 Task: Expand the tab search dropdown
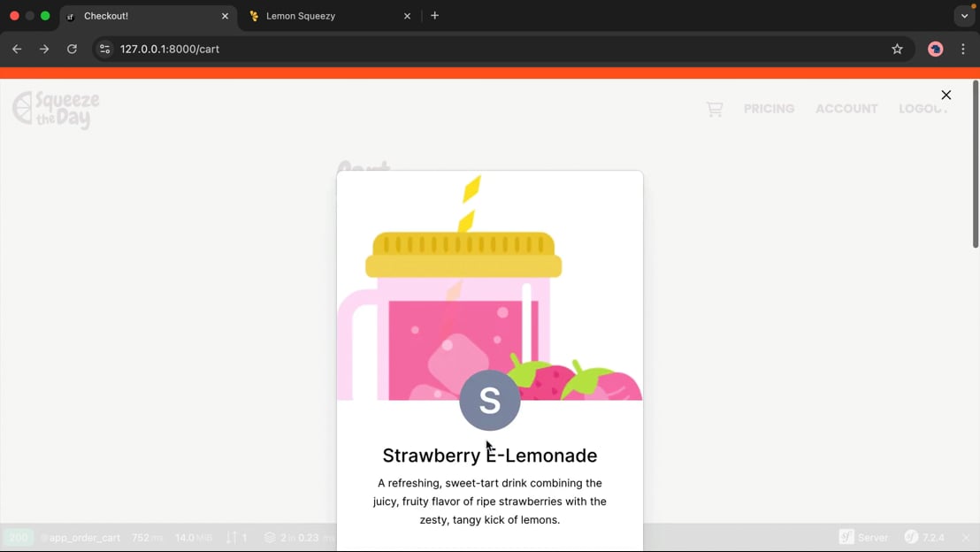tap(964, 16)
